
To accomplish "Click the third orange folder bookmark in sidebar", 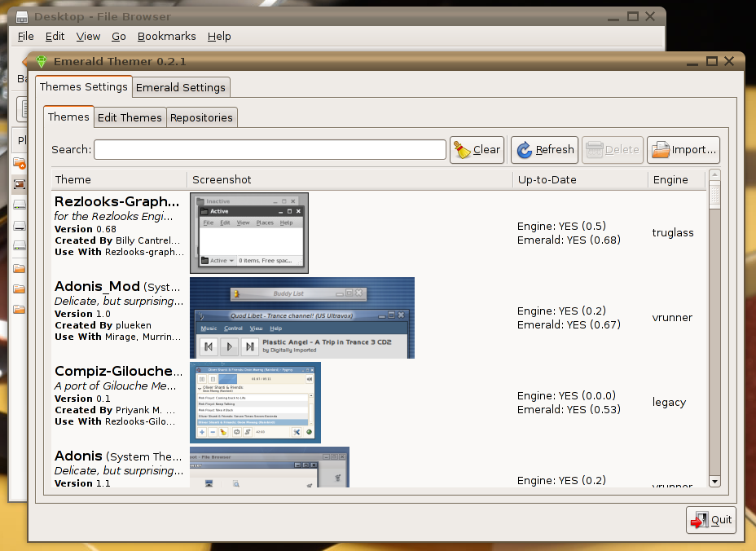I will tap(20, 309).
